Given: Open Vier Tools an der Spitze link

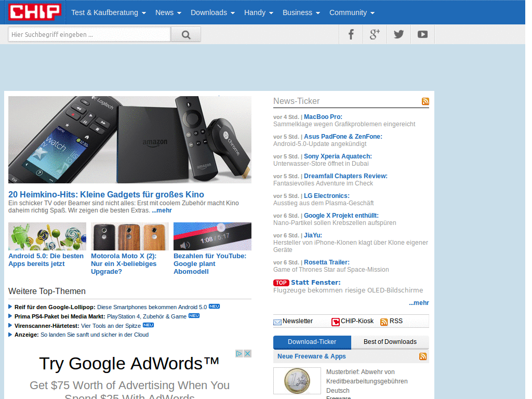Looking at the screenshot, I should [111, 326].
